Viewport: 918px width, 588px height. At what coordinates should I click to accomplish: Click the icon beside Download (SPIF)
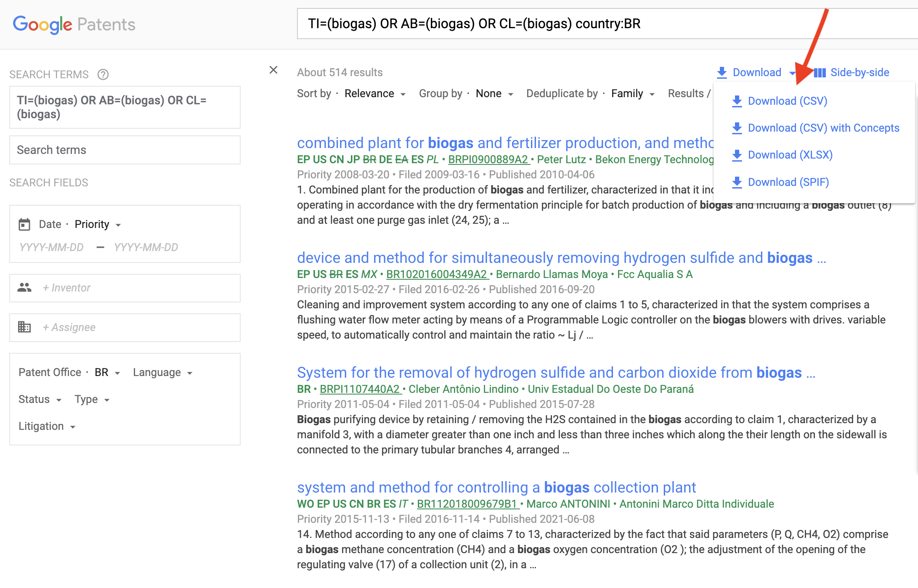click(737, 183)
